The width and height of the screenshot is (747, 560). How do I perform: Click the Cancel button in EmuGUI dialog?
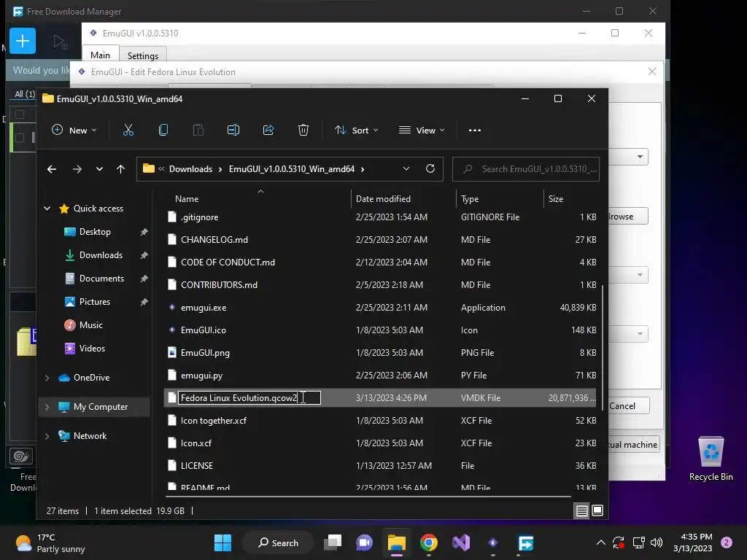(x=628, y=405)
